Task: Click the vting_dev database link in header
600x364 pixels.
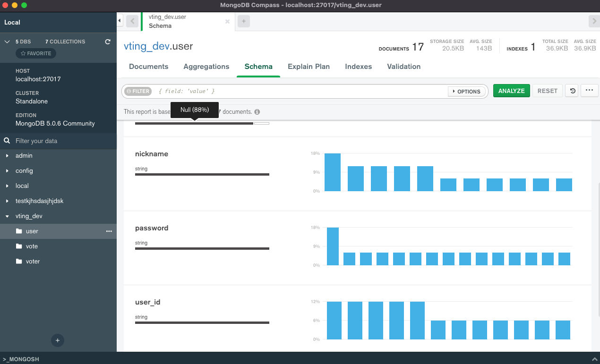Action: pos(146,46)
